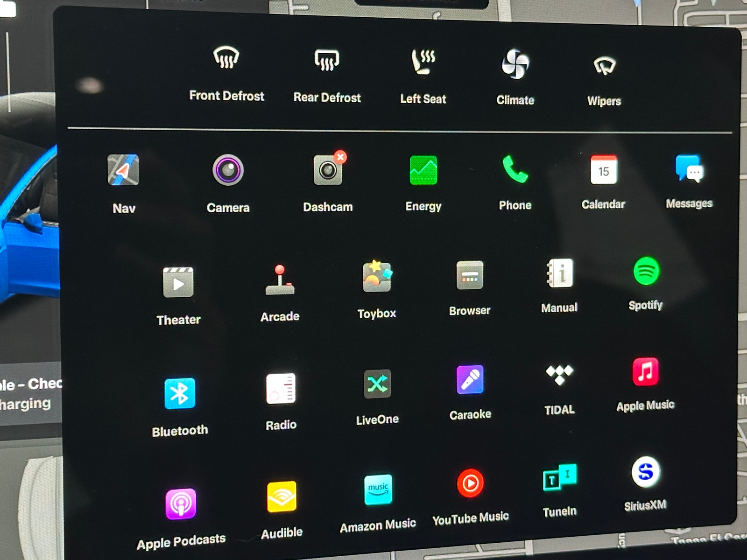Open the Calendar app
This screenshot has width=747, height=560.
pos(604,169)
